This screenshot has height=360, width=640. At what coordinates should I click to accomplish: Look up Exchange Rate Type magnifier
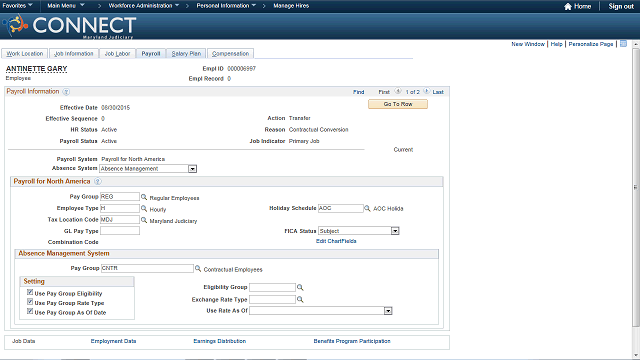[300, 299]
